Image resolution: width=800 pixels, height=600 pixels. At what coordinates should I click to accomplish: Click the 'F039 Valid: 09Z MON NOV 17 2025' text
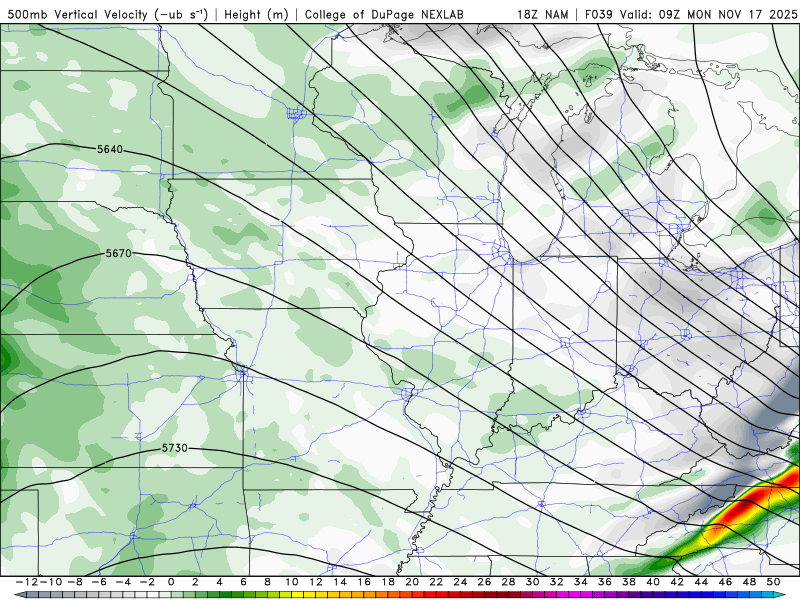pyautogui.click(x=691, y=14)
